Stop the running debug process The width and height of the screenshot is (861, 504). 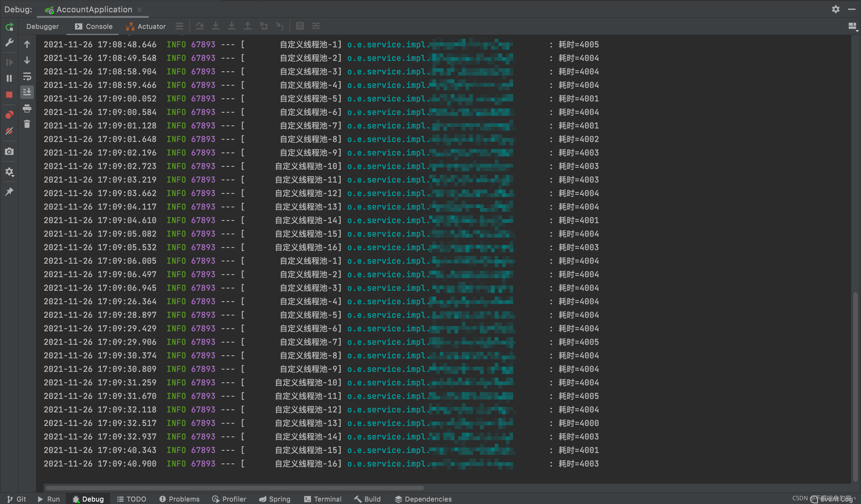pyautogui.click(x=9, y=95)
